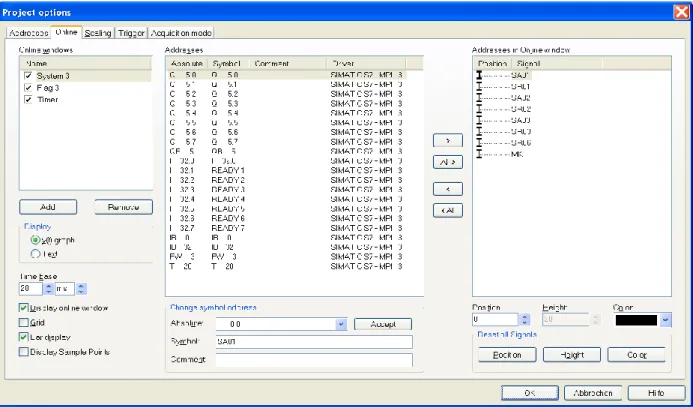This screenshot has height=408, width=693.
Task: Select the y(t) graph display option
Action: pos(35,240)
